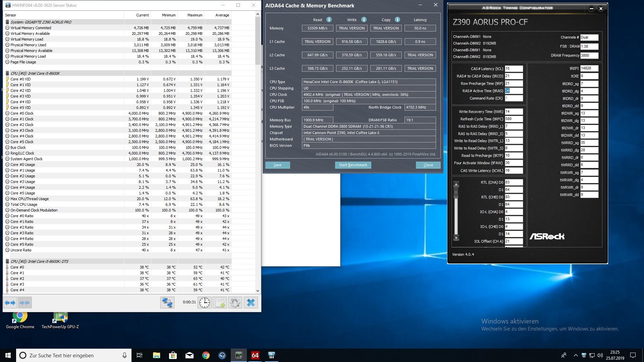Open HWiNFO sensor settings gear icon
The image size is (644, 362).
[235, 303]
